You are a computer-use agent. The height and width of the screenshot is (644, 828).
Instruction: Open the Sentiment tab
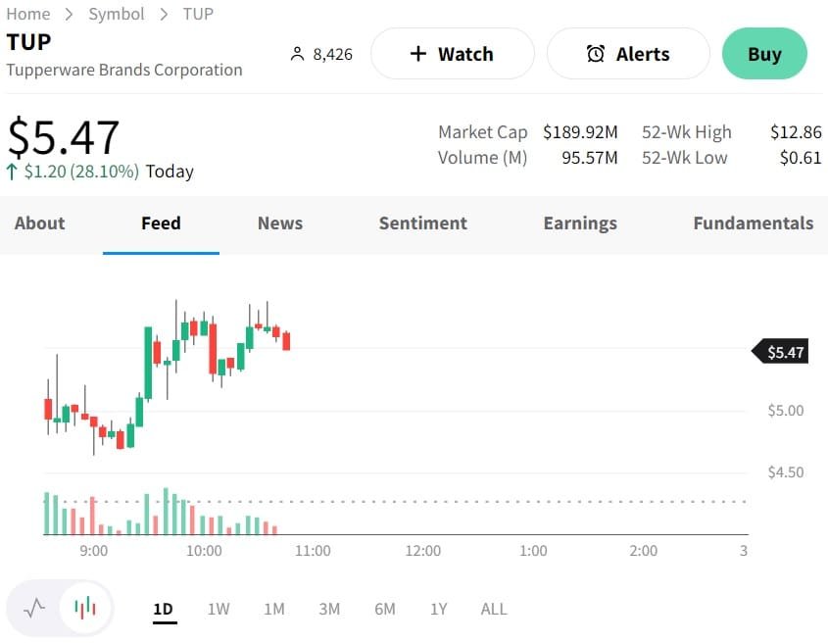[423, 223]
